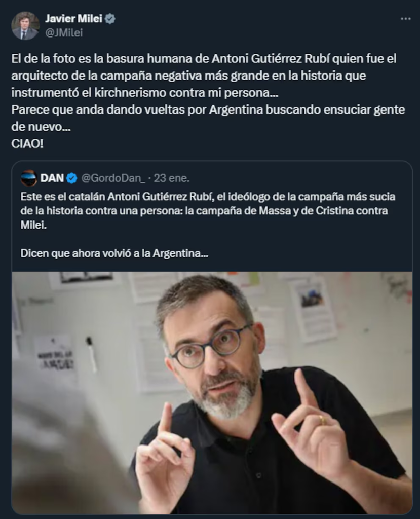
Task: Visit the @GordoDan_ handle
Action: pyautogui.click(x=113, y=178)
